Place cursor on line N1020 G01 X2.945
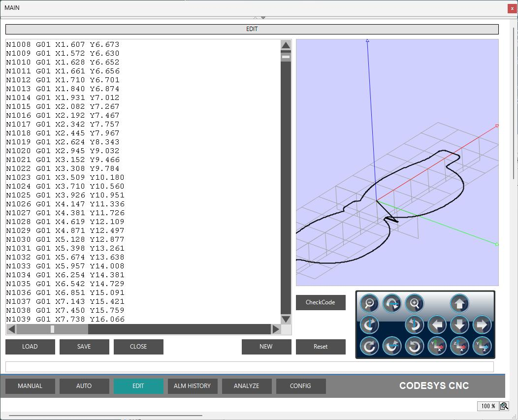 63,151
